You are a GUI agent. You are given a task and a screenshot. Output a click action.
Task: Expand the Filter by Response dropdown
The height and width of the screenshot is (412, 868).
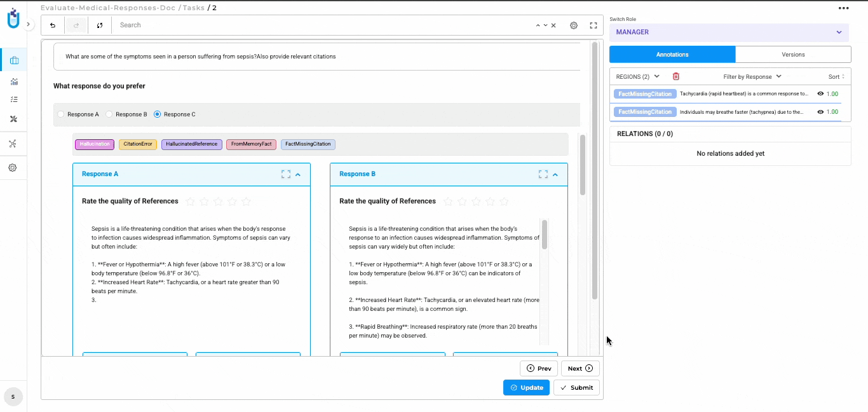tap(752, 77)
